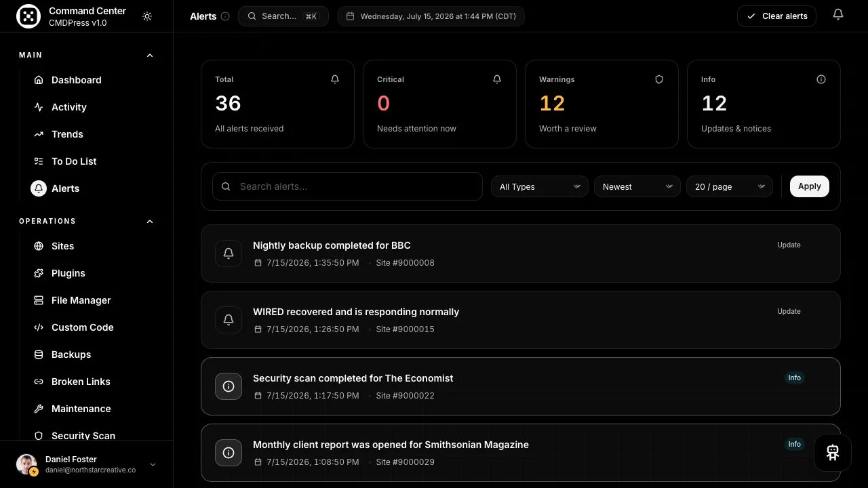Select the Total alerts card
868x488 pixels.
pyautogui.click(x=277, y=104)
